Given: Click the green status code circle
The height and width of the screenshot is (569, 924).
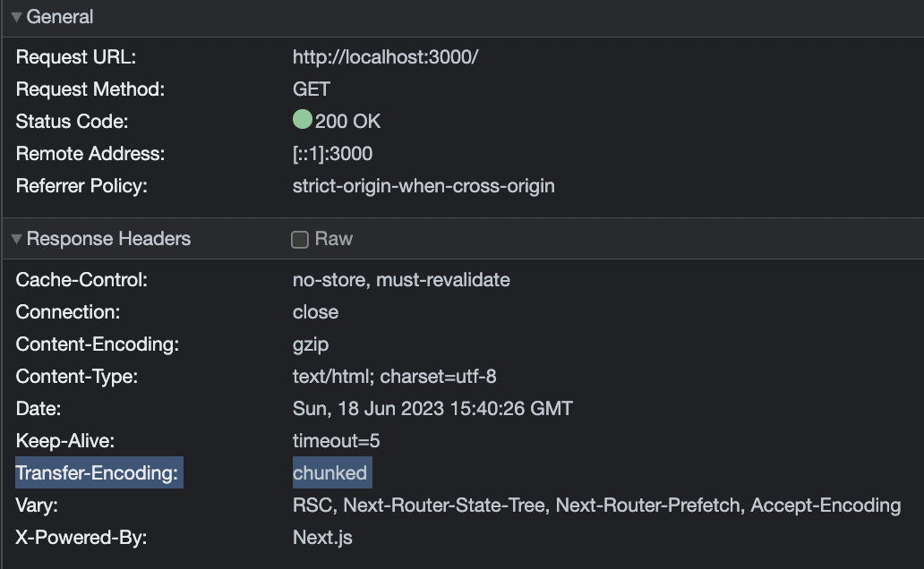Looking at the screenshot, I should tap(302, 120).
